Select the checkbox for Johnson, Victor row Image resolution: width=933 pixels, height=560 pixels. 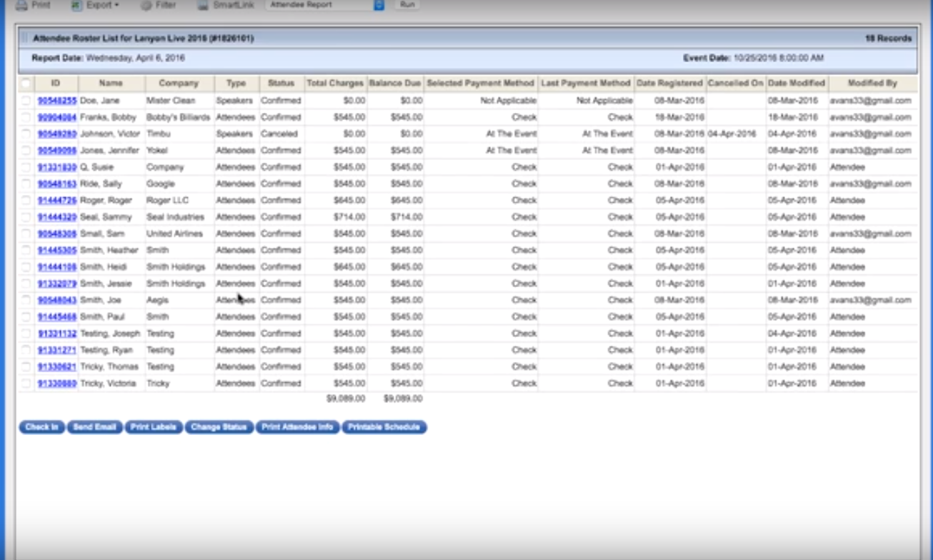click(26, 134)
